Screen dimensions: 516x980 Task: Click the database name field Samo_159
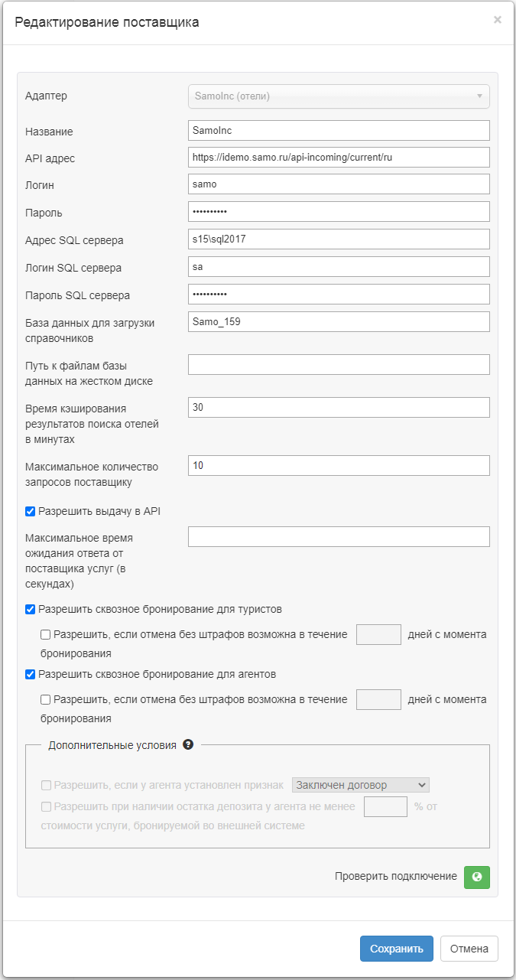click(339, 322)
